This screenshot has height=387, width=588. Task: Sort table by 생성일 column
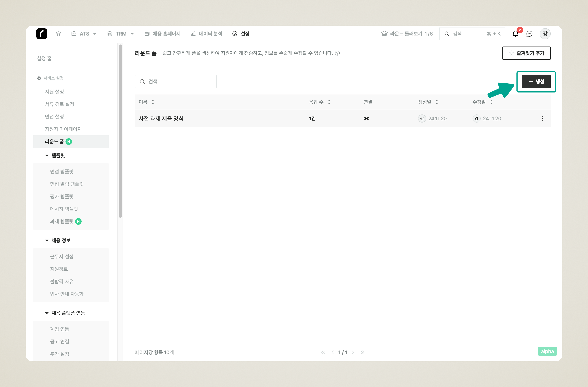(437, 102)
